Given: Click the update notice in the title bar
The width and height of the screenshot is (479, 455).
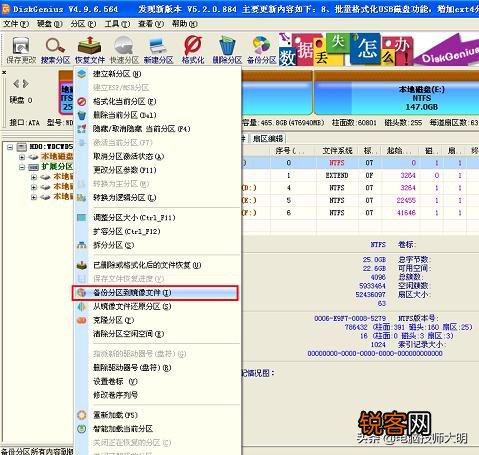Looking at the screenshot, I should click(x=308, y=9).
